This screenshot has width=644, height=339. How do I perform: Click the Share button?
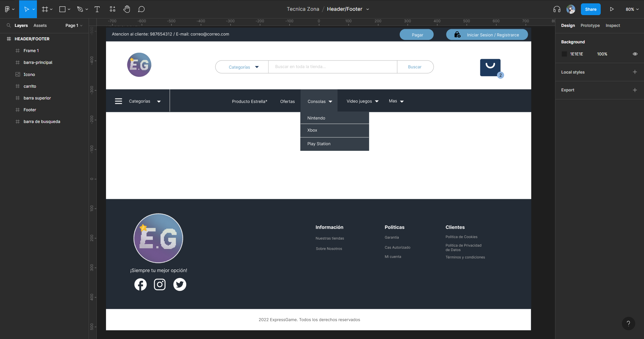click(590, 9)
